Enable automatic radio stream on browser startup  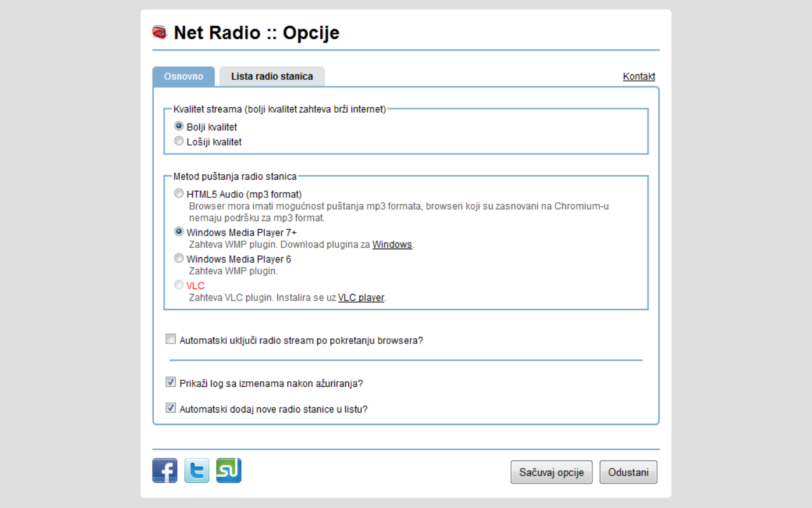click(x=170, y=338)
